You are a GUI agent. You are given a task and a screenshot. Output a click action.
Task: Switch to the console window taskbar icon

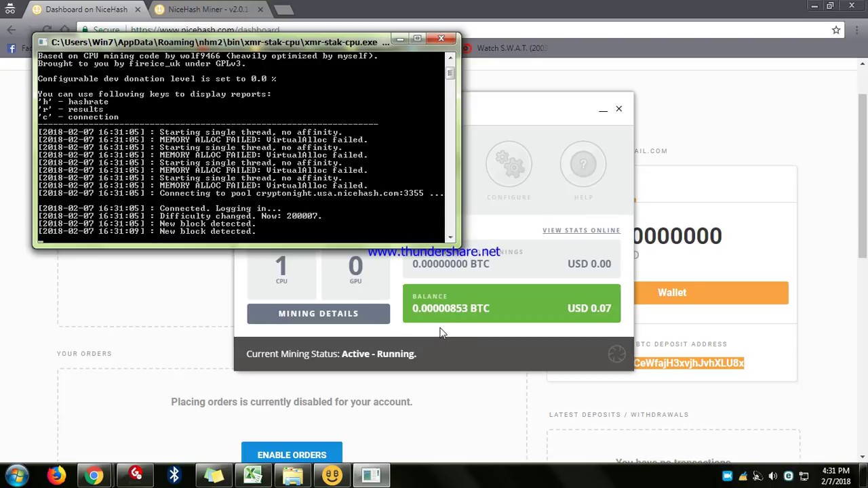pos(372,475)
